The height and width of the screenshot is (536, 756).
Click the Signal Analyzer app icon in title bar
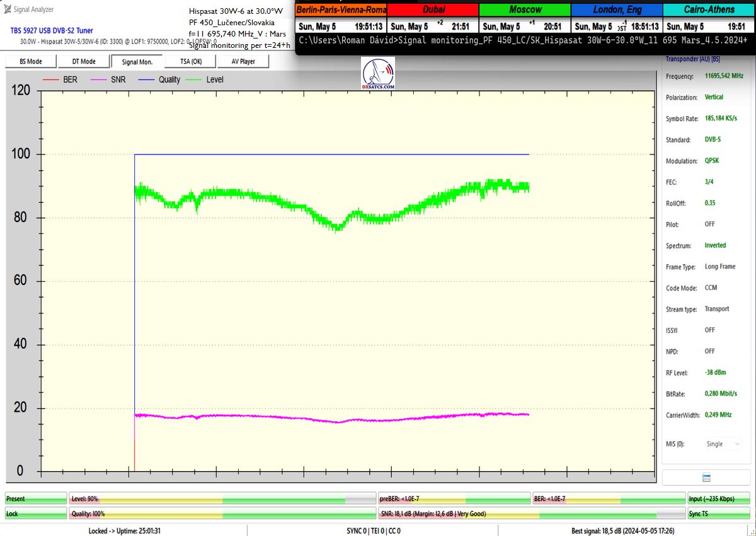(x=8, y=9)
